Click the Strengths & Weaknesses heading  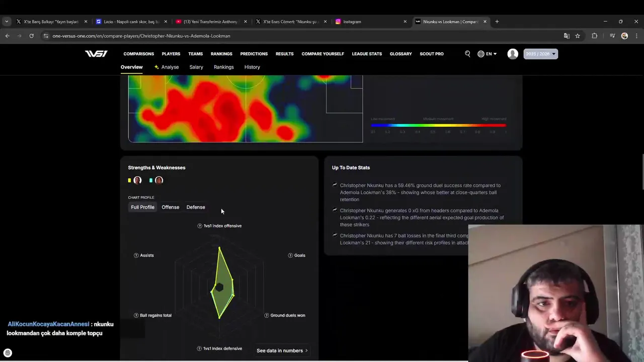[x=156, y=167]
